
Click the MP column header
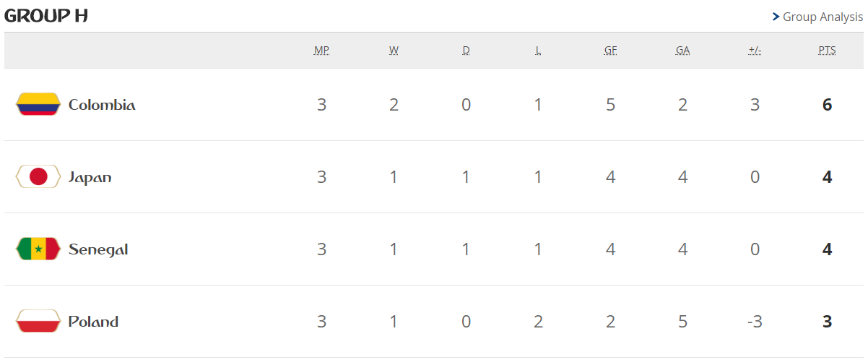[321, 50]
